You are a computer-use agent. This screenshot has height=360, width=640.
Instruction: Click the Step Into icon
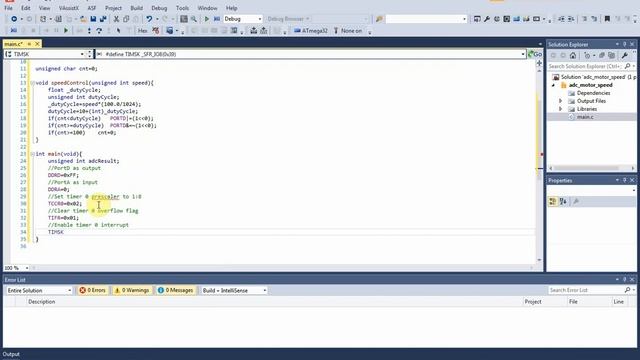(x=89, y=31)
